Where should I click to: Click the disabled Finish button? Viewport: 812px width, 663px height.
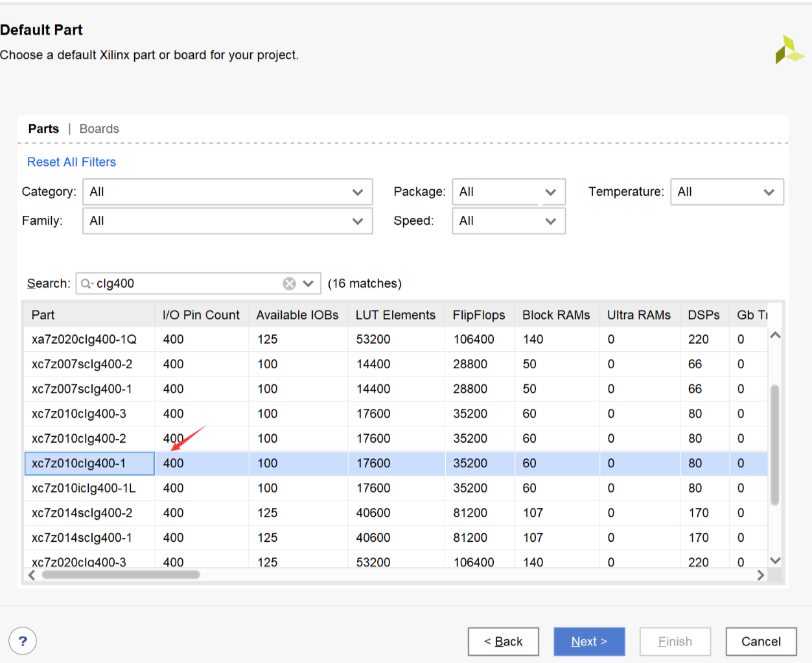point(675,642)
